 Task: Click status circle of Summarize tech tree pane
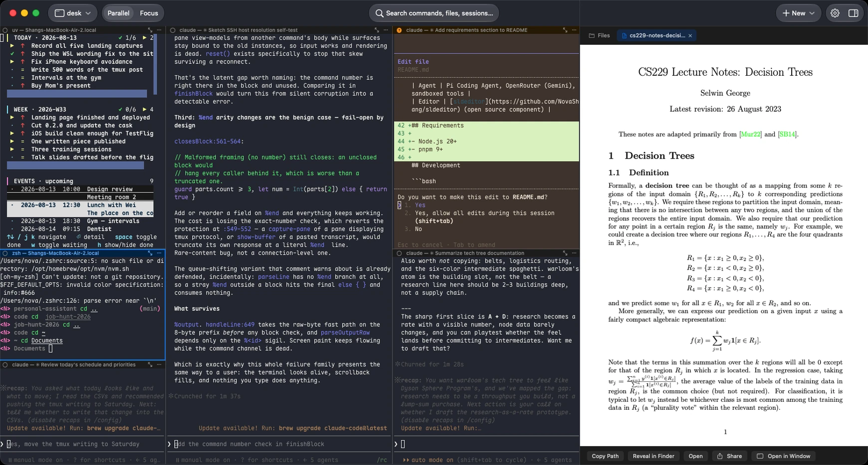pyautogui.click(x=399, y=253)
